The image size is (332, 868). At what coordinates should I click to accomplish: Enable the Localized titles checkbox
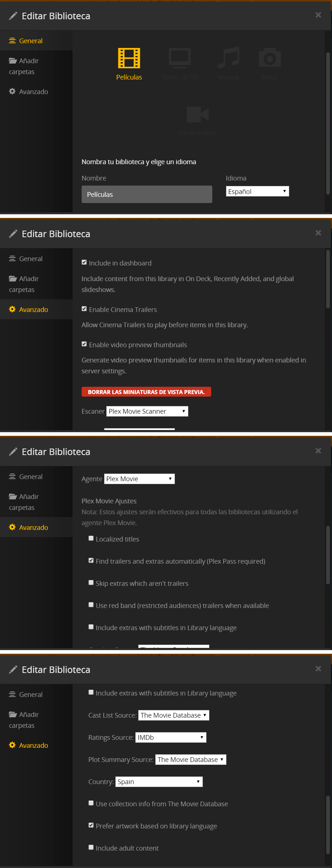91,539
